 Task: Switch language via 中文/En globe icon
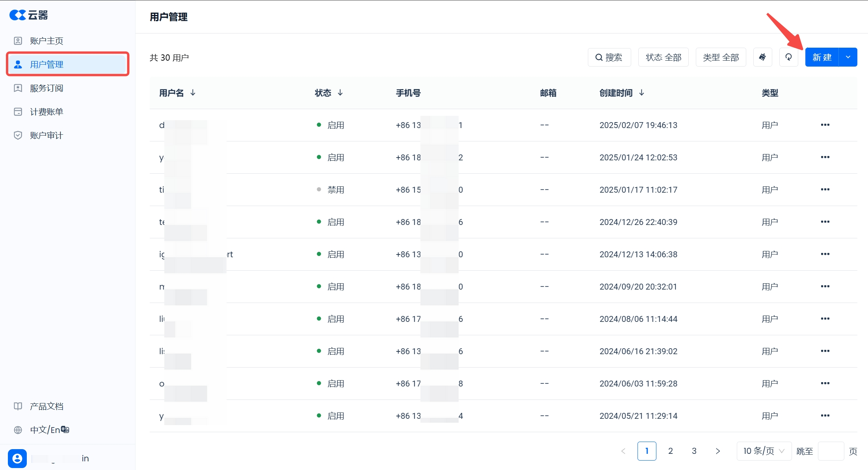[x=18, y=430]
